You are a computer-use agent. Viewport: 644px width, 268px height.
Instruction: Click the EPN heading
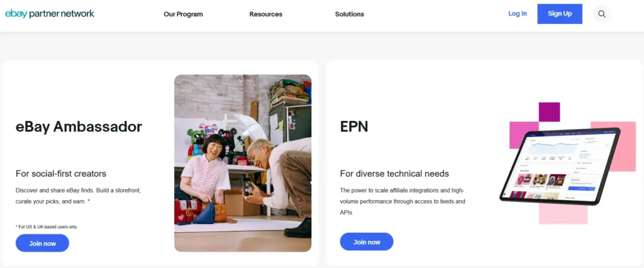[354, 126]
